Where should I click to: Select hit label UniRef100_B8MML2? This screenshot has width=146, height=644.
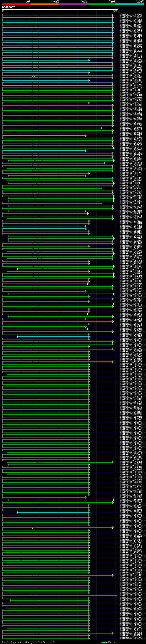(131, 196)
